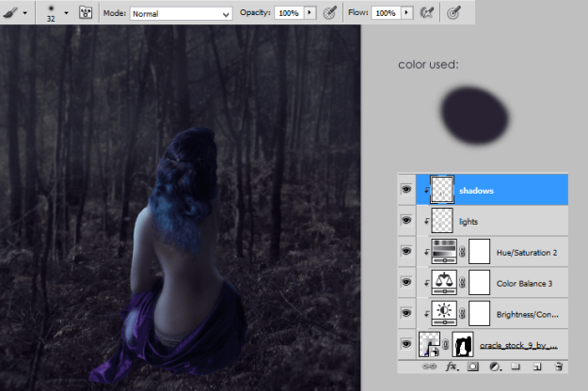
Task: Select the Brightness/Contrast layer mask
Action: (x=479, y=313)
